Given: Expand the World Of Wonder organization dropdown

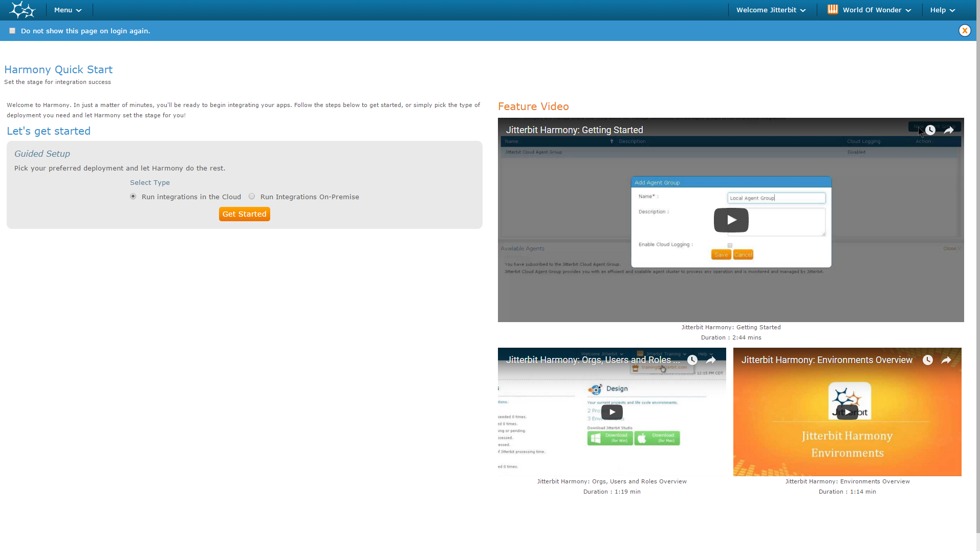Looking at the screenshot, I should [877, 10].
